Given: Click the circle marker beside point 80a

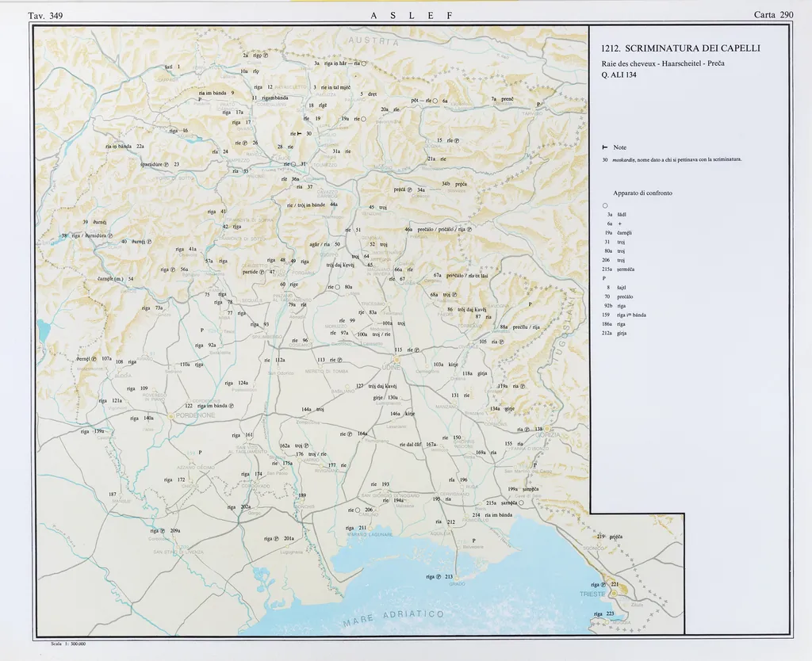Looking at the screenshot, I should pos(337,286).
